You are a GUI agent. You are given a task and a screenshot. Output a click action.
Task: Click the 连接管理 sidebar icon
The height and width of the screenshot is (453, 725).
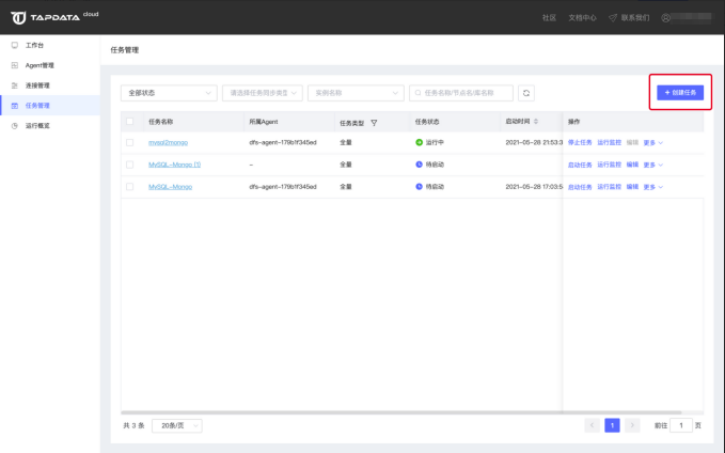click(x=15, y=86)
